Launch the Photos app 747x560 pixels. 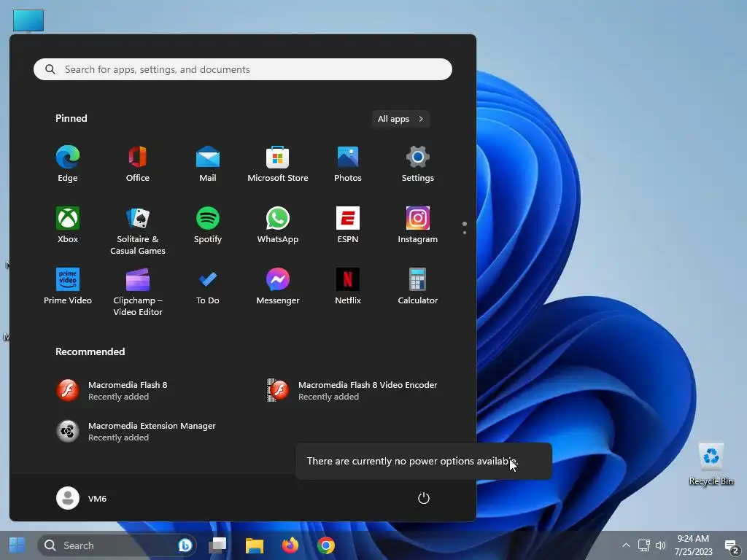(x=348, y=164)
